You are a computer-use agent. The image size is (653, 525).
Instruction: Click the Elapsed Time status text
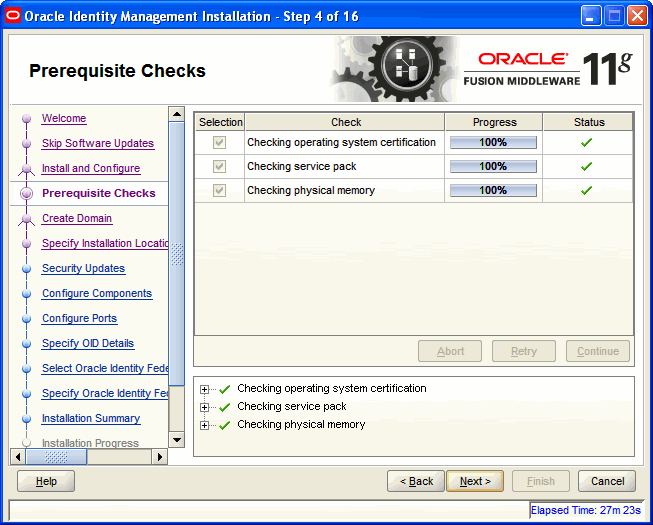[586, 510]
